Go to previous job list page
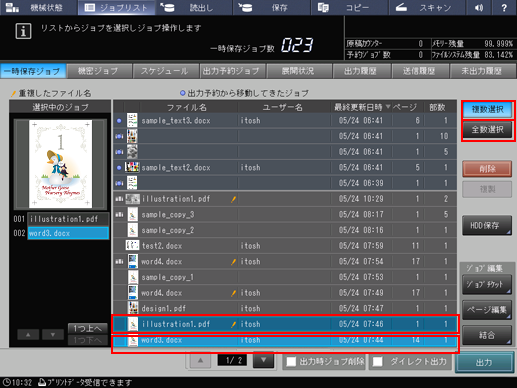Image resolution: width=517 pixels, height=388 pixels. pos(200,360)
